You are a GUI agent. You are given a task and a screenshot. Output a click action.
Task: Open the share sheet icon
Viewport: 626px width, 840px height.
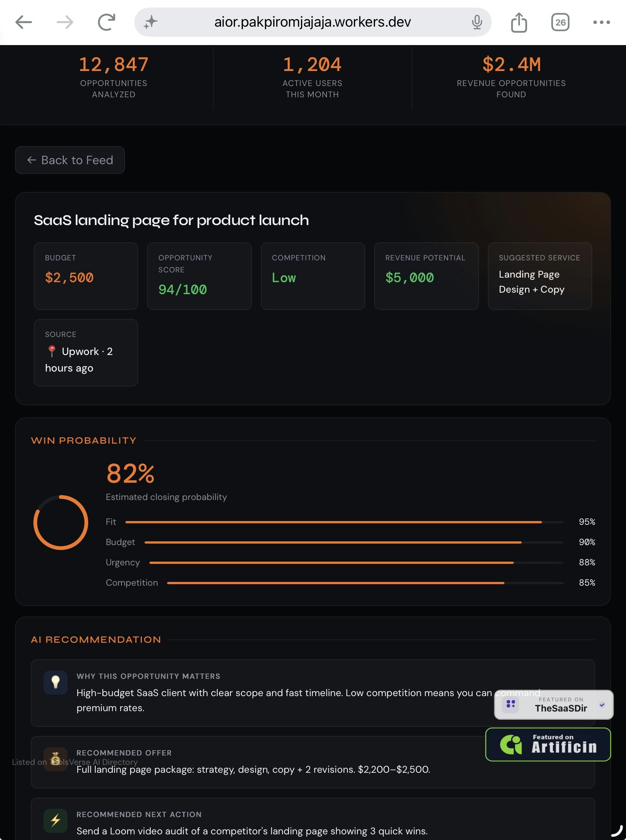(519, 22)
